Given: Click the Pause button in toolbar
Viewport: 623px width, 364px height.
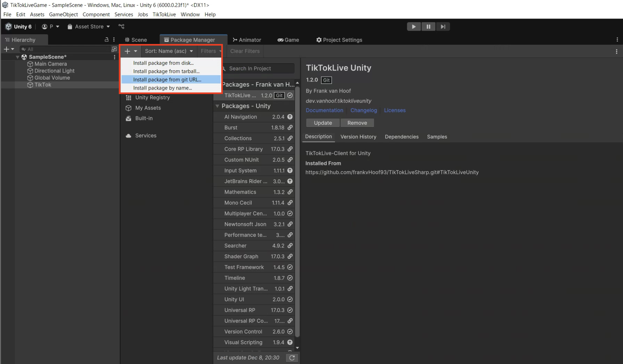Looking at the screenshot, I should point(428,27).
